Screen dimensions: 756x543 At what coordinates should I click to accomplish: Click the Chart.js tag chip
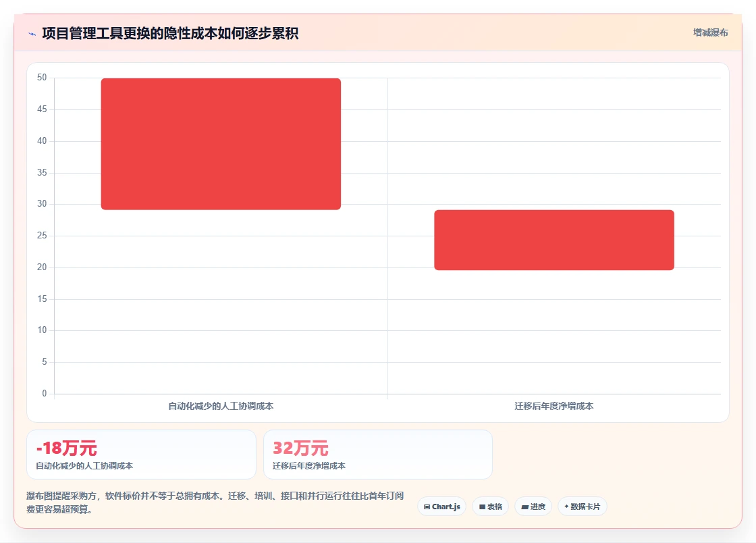[441, 507]
